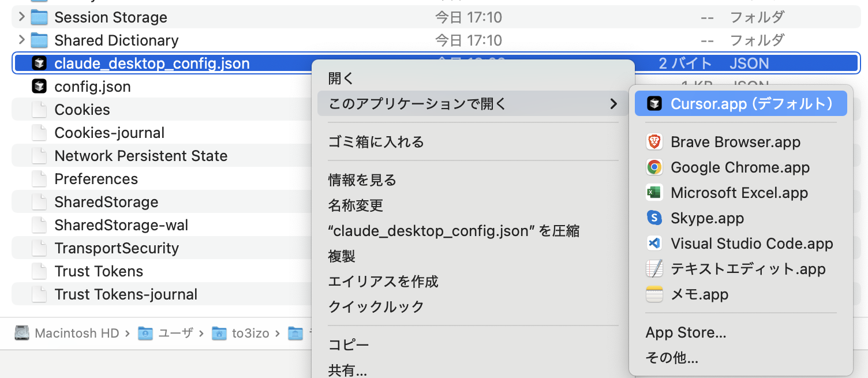Click the Session Storage folder icon

tap(39, 17)
